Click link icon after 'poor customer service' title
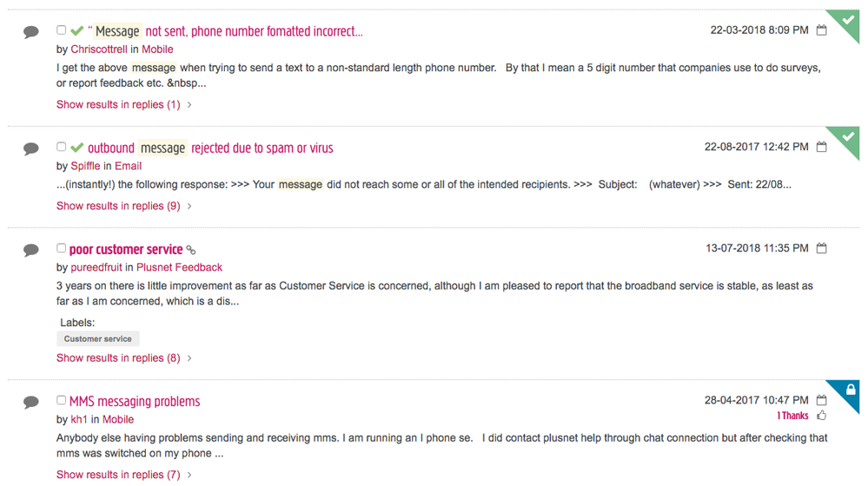This screenshot has width=868, height=486. click(x=191, y=250)
